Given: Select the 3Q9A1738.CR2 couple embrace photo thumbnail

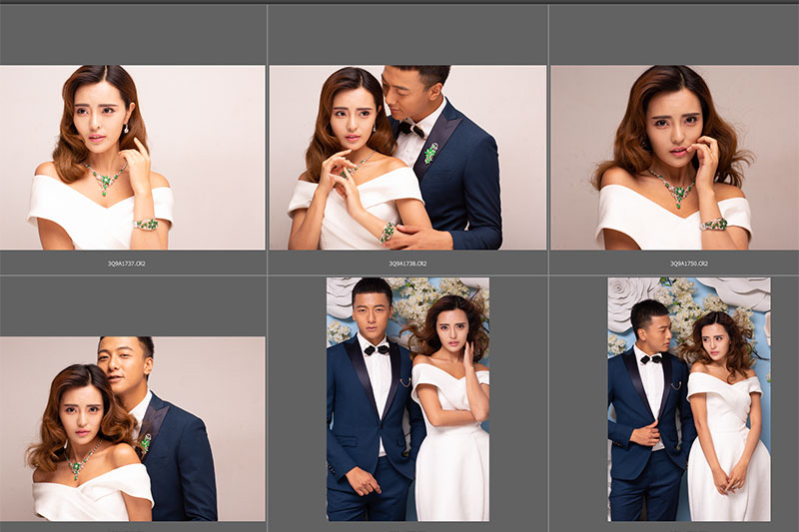Looking at the screenshot, I should click(407, 158).
